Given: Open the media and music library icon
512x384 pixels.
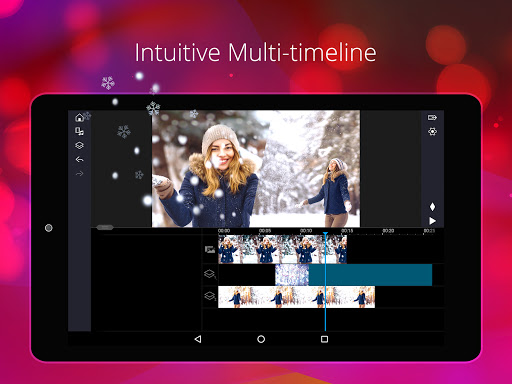Looking at the screenshot, I should pos(79,132).
